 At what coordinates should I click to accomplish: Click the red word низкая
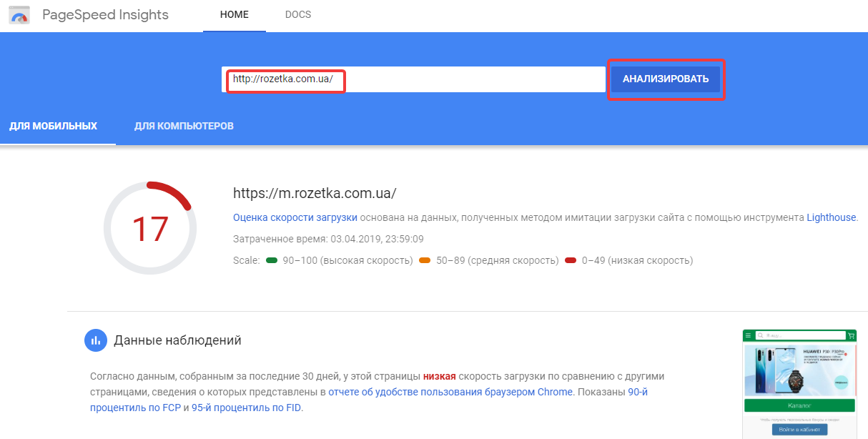tap(439, 376)
